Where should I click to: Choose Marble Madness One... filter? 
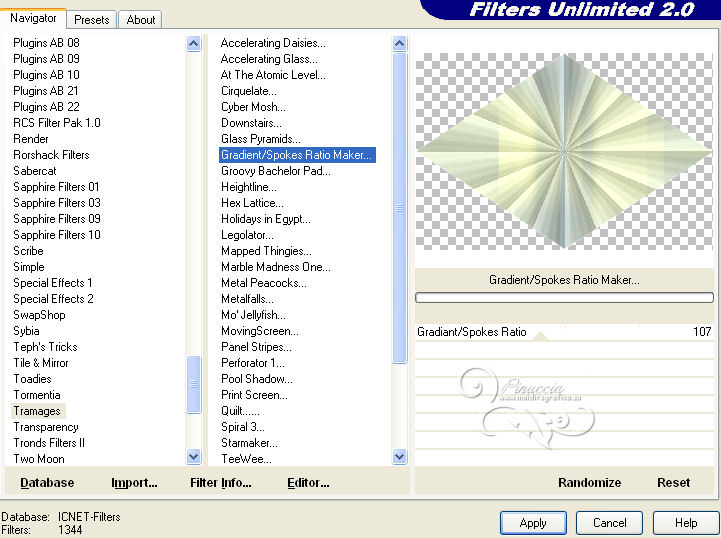276,267
